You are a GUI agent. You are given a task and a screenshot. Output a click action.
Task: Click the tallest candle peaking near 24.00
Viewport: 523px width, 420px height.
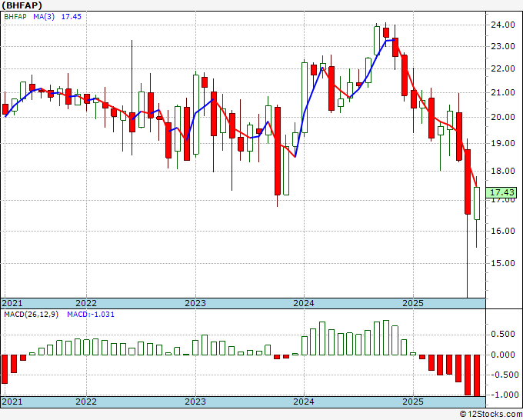click(377, 40)
